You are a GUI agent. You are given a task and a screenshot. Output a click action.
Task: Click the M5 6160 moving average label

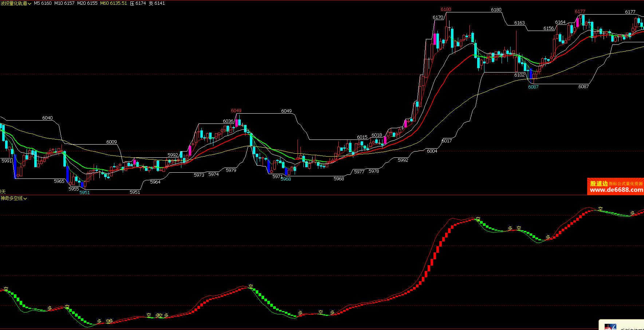(x=43, y=3)
